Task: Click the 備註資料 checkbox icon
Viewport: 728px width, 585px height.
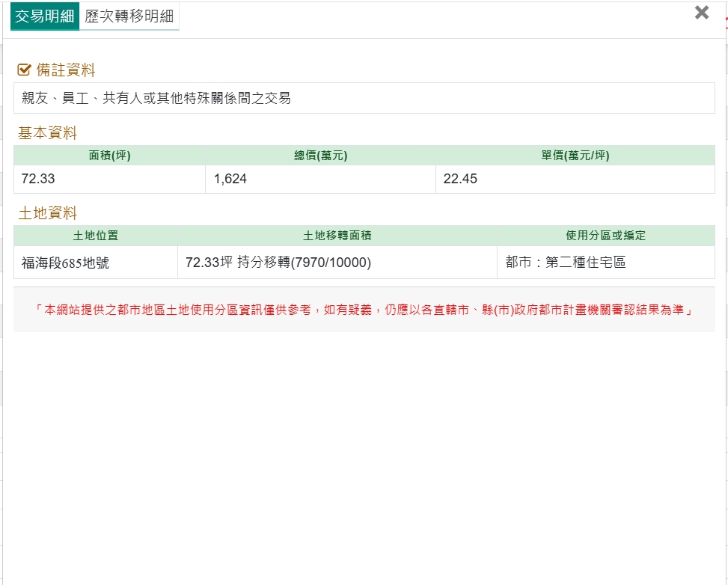Action: (x=24, y=70)
